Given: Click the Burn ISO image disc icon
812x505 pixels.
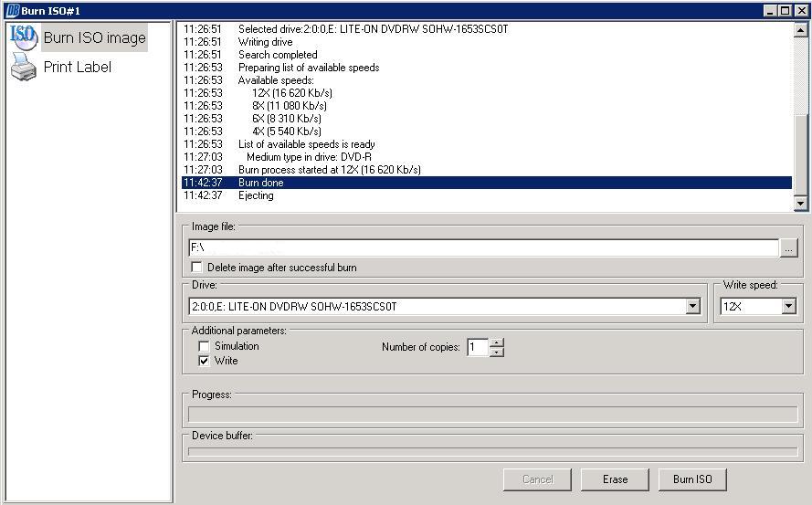Looking at the screenshot, I should pos(24,37).
